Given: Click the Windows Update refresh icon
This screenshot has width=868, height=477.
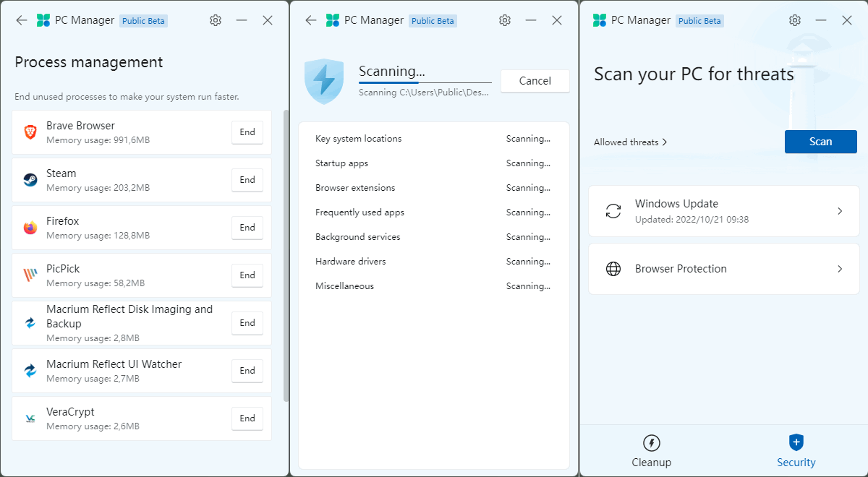Looking at the screenshot, I should click(x=613, y=211).
